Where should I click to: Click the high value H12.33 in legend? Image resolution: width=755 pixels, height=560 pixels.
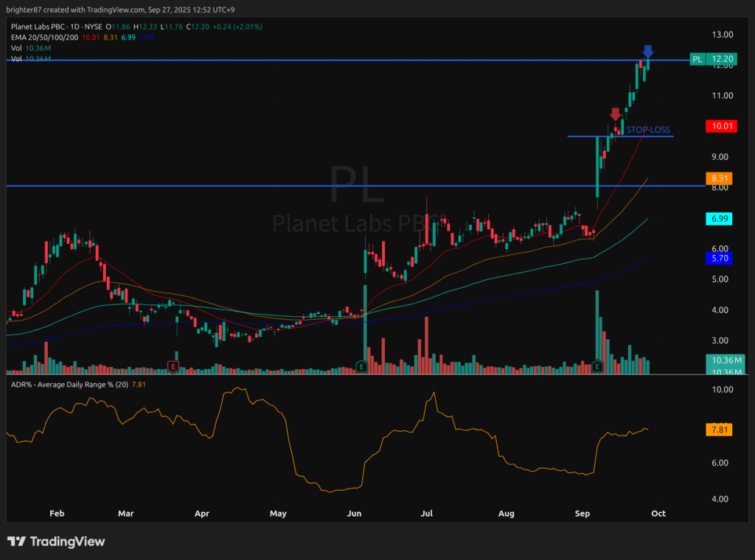(x=145, y=27)
